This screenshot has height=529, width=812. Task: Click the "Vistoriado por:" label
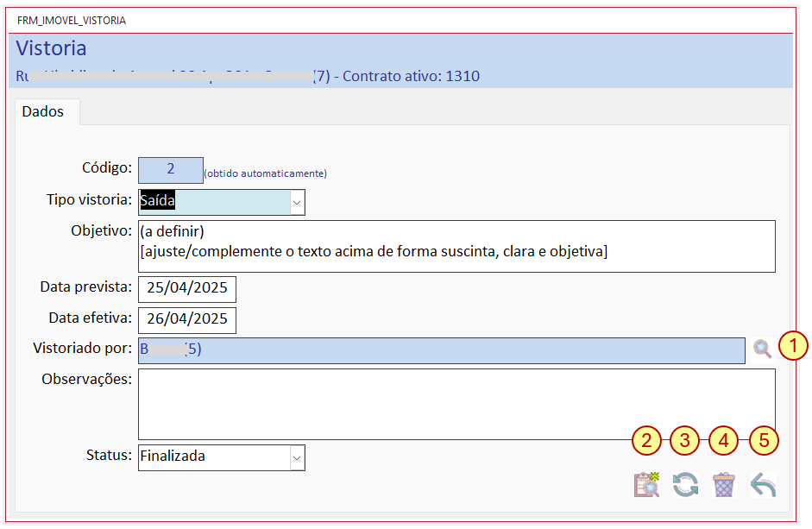point(82,348)
